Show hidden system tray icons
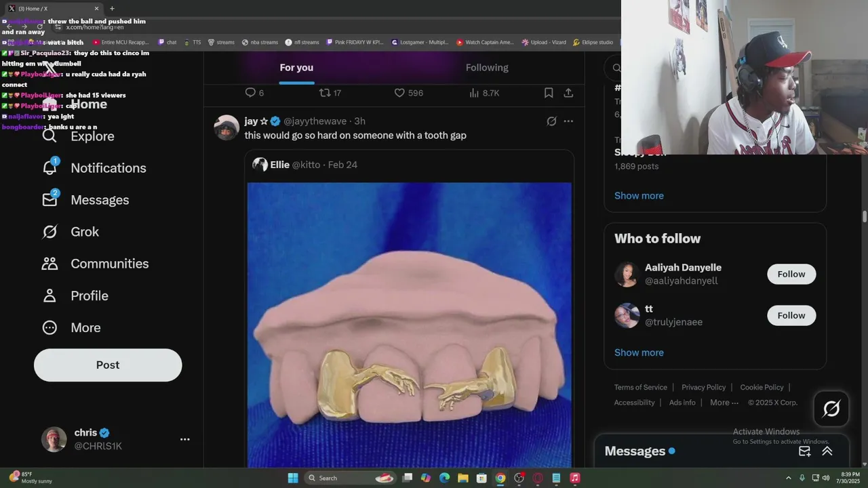 pos(789,478)
